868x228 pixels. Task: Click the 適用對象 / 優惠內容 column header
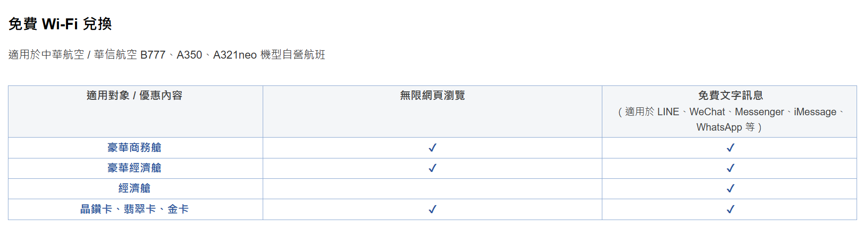(135, 95)
